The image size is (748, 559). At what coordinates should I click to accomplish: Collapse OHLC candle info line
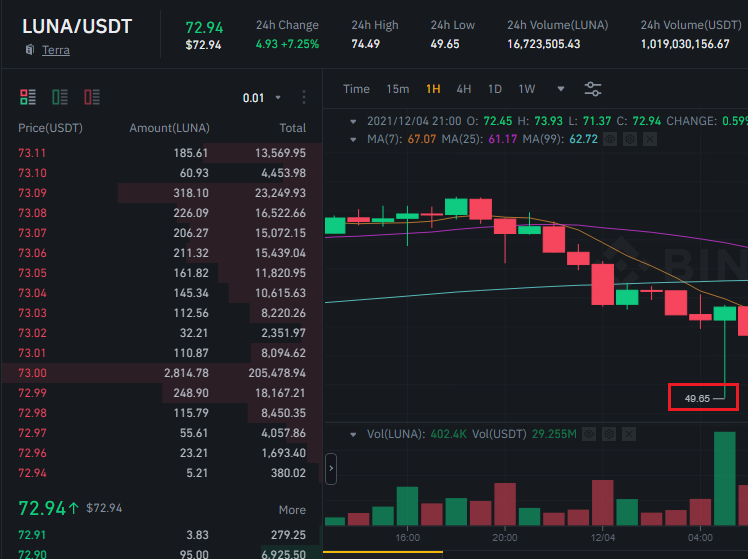click(x=353, y=122)
